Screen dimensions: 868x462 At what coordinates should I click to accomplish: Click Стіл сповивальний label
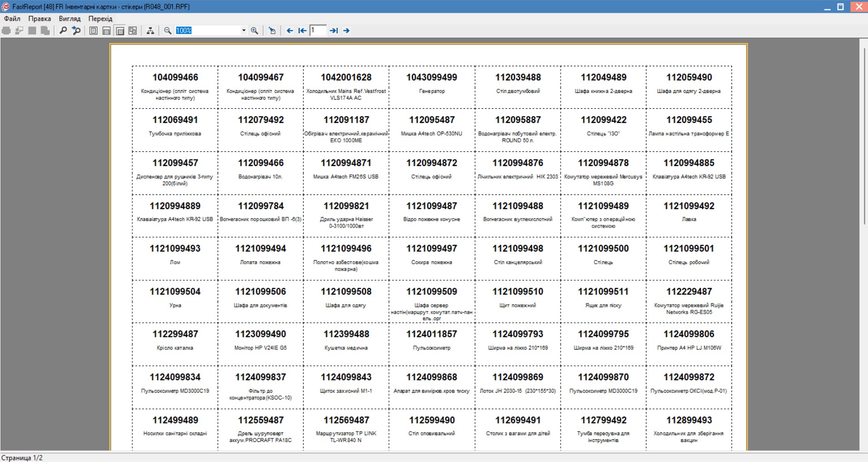point(432,434)
